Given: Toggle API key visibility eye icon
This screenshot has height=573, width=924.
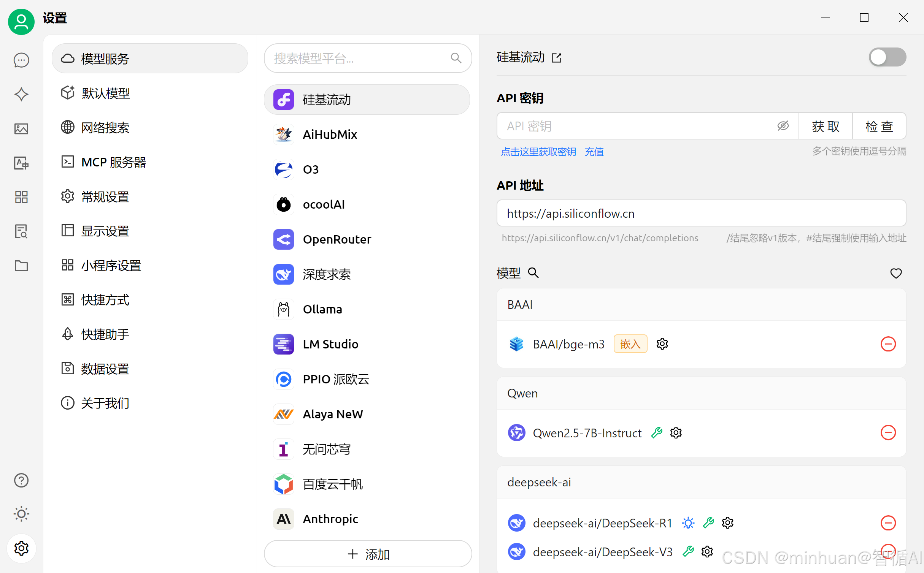Looking at the screenshot, I should 783,126.
